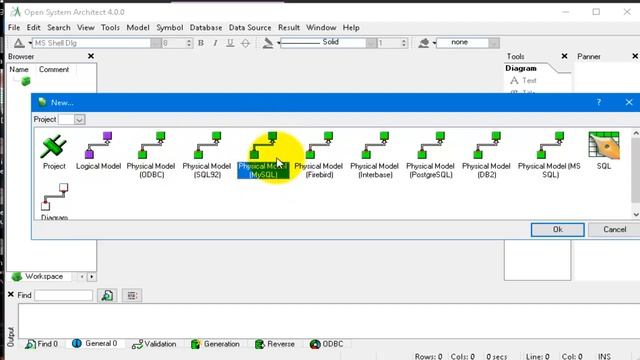Toggle underline text formatting

(x=230, y=43)
